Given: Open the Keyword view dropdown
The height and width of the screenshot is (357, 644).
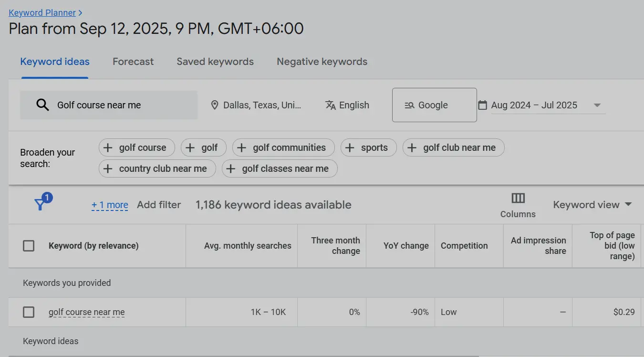Looking at the screenshot, I should point(592,204).
